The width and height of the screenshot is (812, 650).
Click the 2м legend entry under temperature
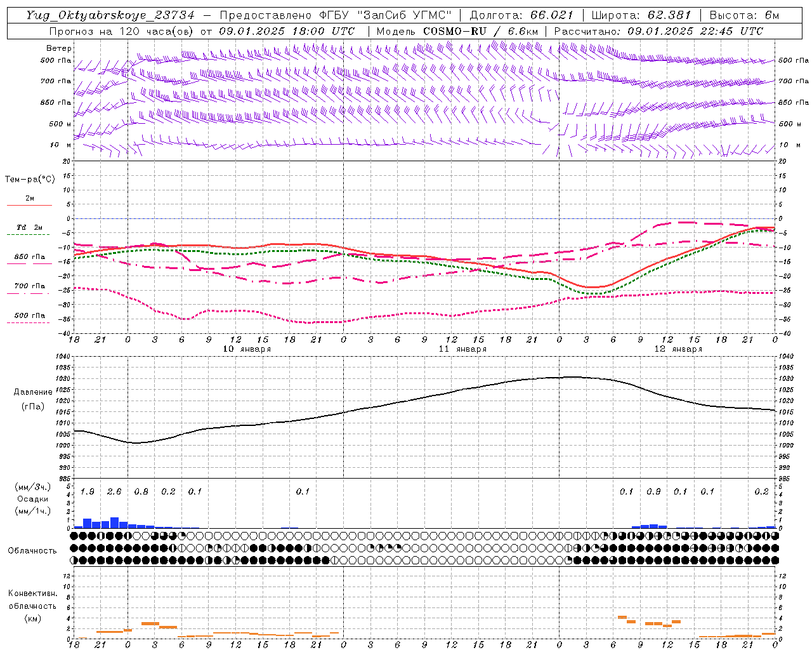30,199
